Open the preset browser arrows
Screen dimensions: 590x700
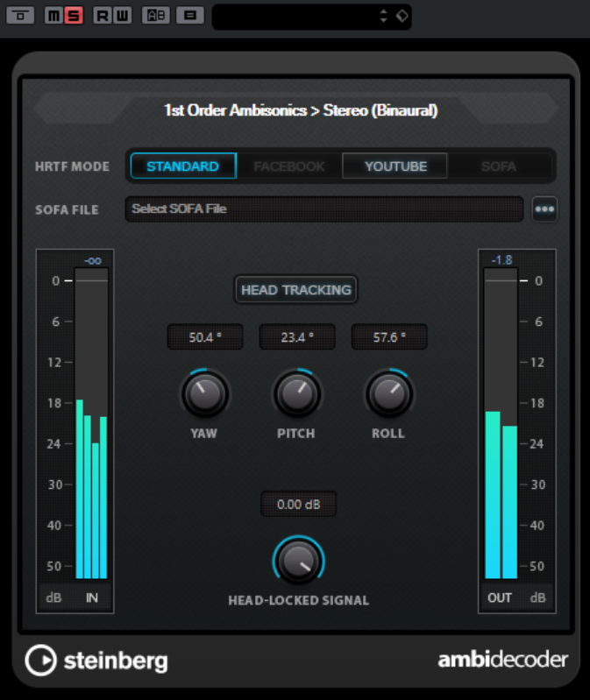[383, 16]
